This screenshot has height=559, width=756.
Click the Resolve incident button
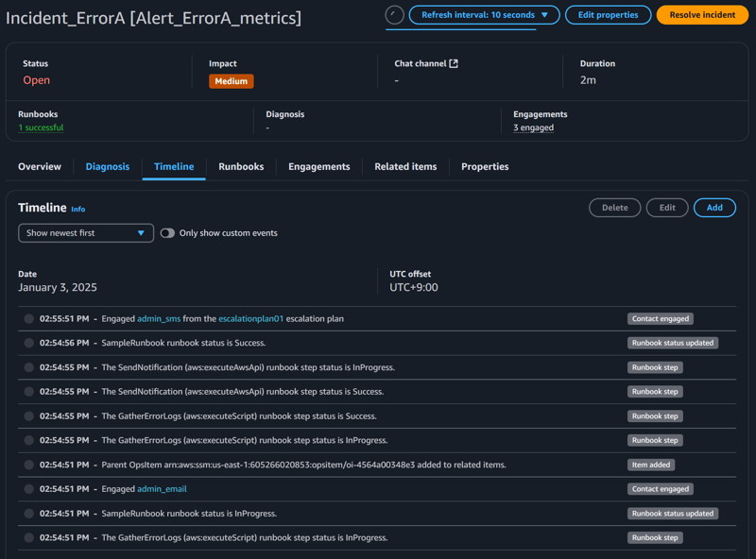coord(703,14)
